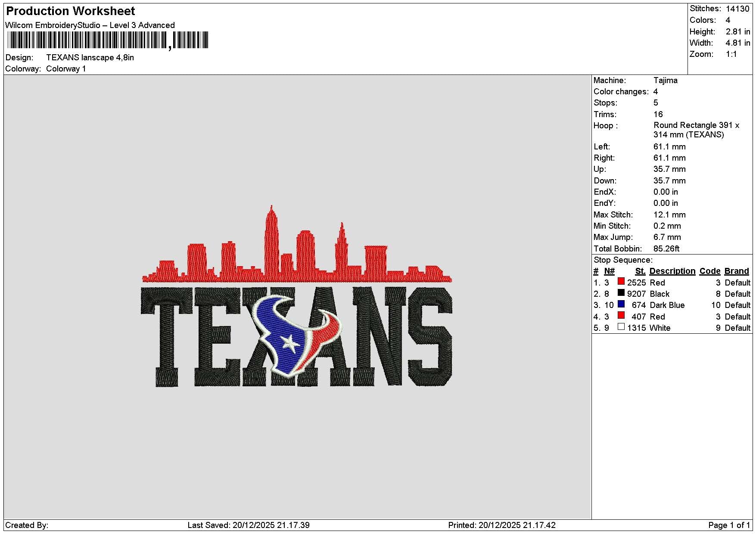The width and height of the screenshot is (756, 534).
Task: Click the red swatch for stop 4
Action: pyautogui.click(x=621, y=316)
